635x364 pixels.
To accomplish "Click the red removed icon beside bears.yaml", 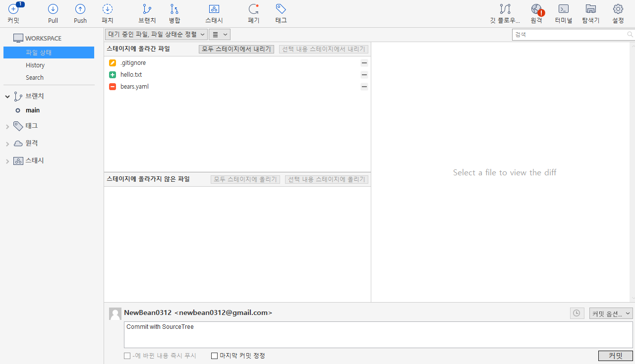I will coord(113,87).
